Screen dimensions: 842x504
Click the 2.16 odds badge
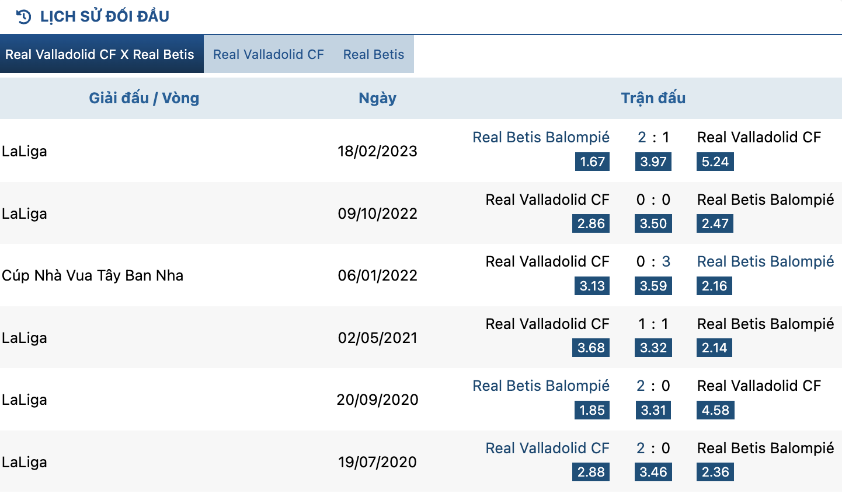[x=715, y=286]
